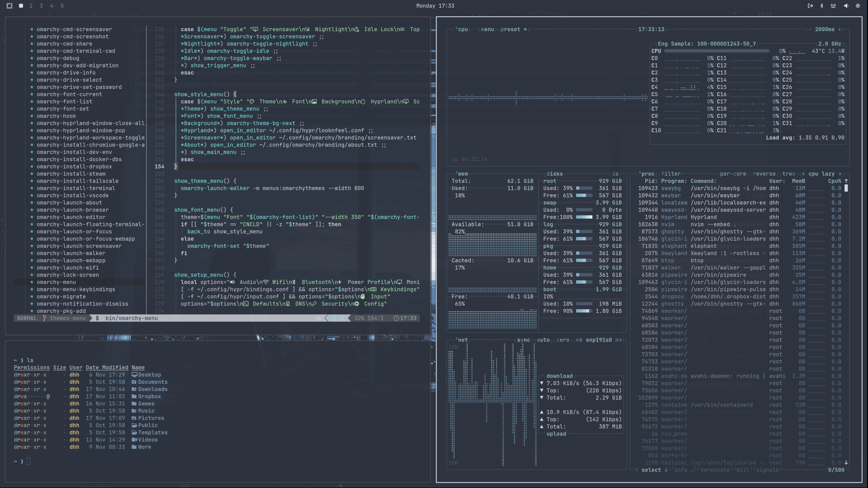Open the Bluetooth icon in the bar
868x488 pixels.
coord(822,6)
